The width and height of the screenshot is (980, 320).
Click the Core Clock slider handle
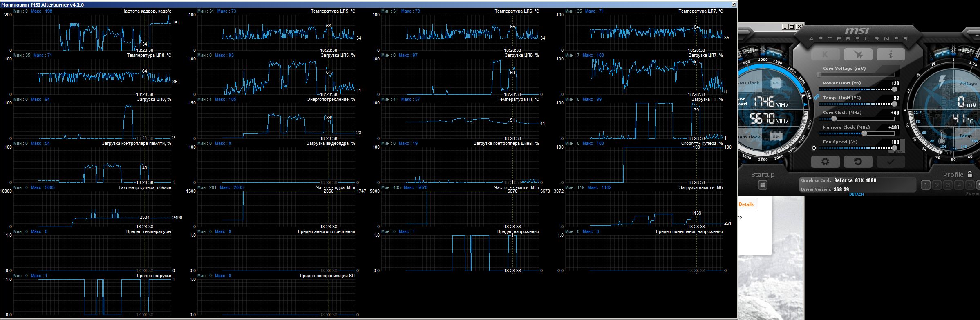coord(834,118)
